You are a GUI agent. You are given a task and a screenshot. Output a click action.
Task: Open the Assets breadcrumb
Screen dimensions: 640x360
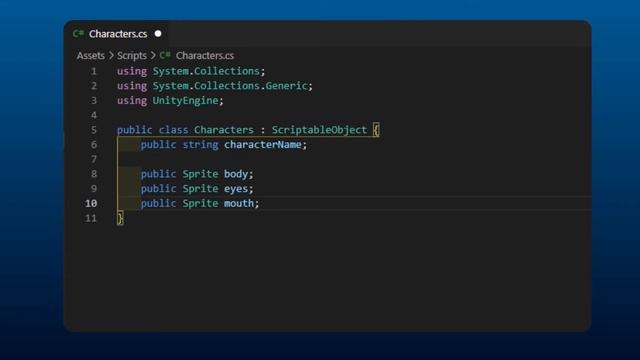point(91,56)
